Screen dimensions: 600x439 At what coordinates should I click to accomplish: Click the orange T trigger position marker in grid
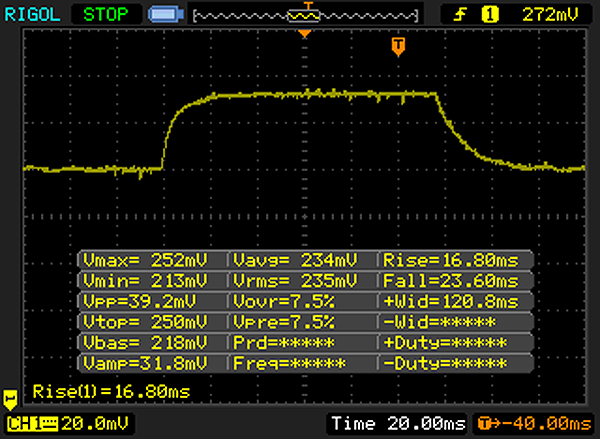pyautogui.click(x=398, y=47)
